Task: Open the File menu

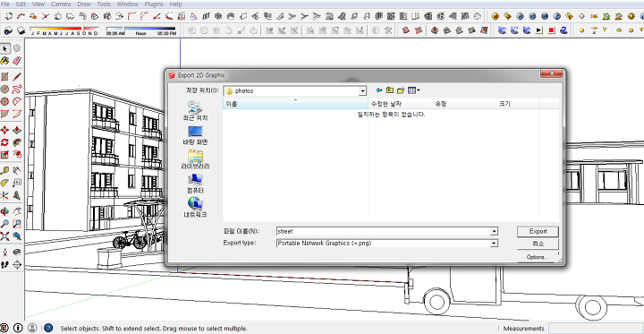Action: click(5, 4)
